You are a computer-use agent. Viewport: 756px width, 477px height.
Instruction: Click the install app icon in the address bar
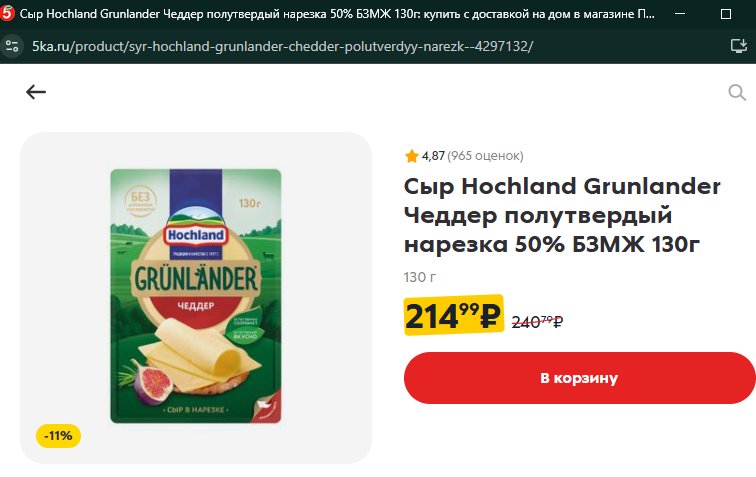[739, 46]
